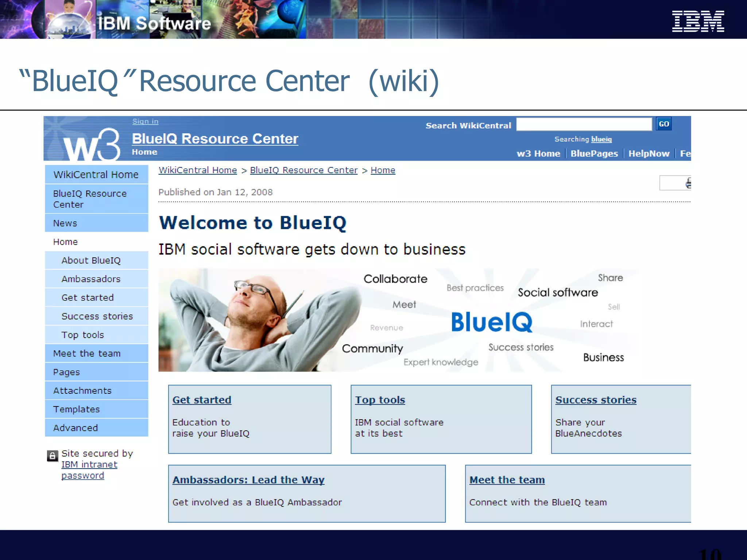Click 'Education to raise your BlueIQ' text
This screenshot has width=747, height=560.
[211, 428]
